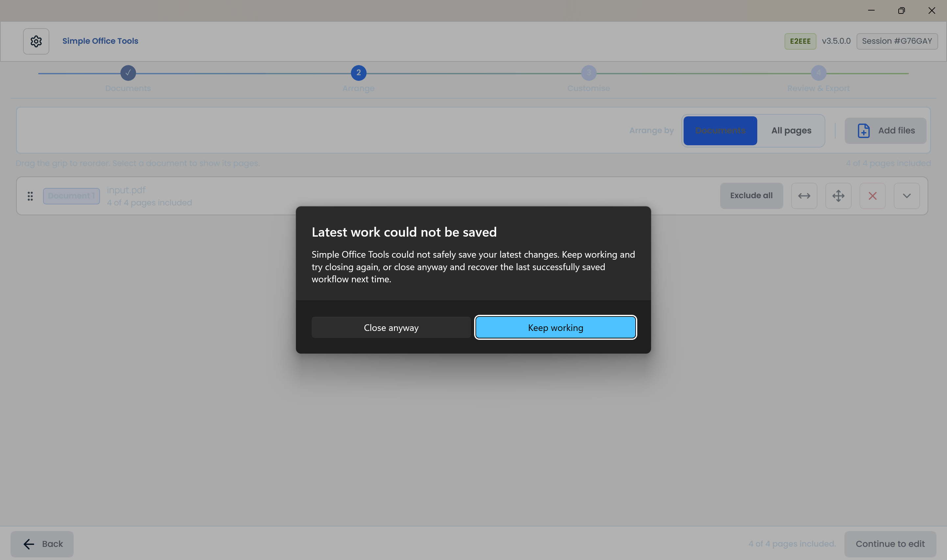Minimize the application window

click(x=871, y=11)
